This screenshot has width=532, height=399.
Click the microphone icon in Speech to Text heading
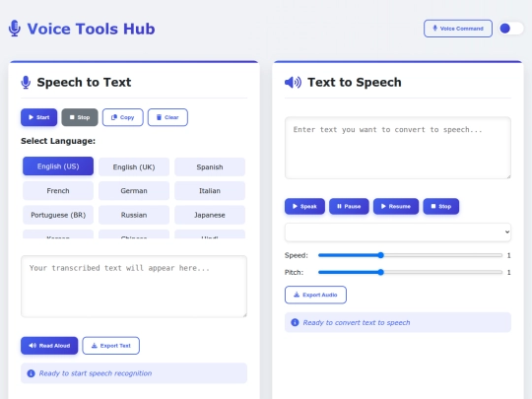coord(26,82)
